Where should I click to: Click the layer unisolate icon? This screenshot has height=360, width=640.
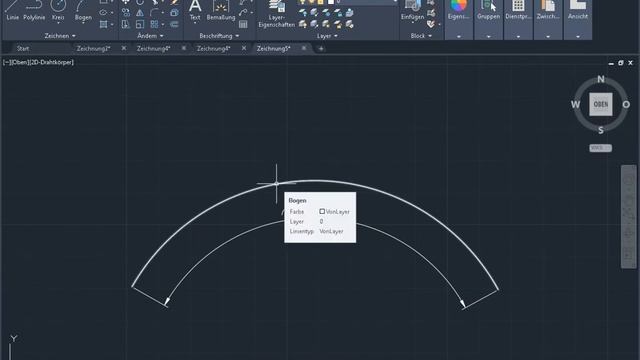(x=314, y=24)
